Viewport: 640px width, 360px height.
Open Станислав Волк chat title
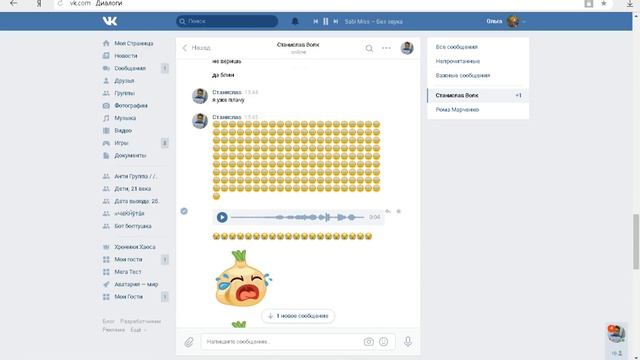tap(298, 44)
